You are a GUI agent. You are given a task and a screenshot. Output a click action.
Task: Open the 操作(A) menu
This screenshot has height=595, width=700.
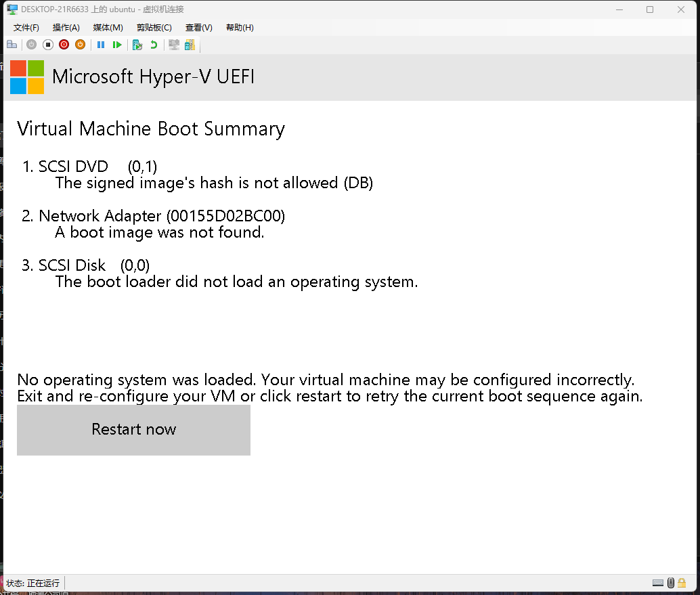pyautogui.click(x=66, y=28)
